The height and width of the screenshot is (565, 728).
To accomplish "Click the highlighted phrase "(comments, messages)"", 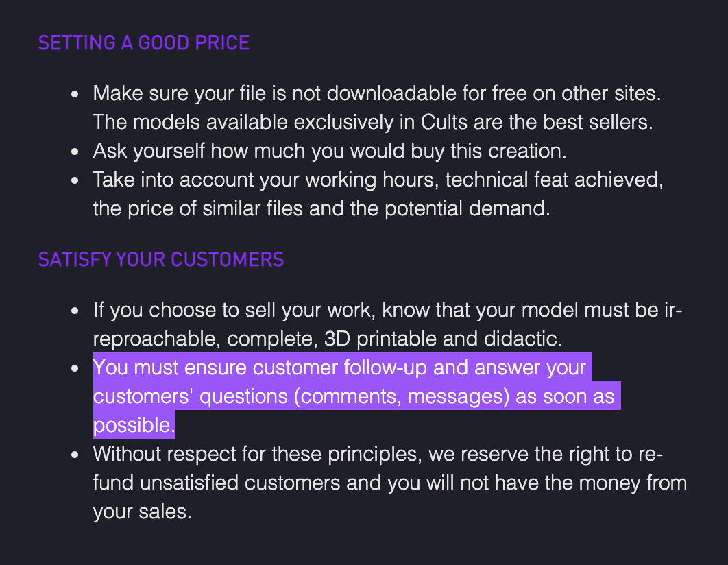I will [x=402, y=396].
